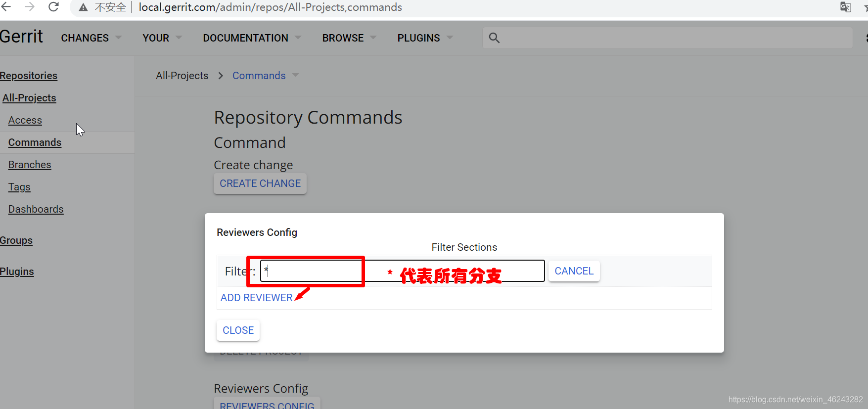This screenshot has height=409, width=868.
Task: Open the YOUR menu
Action: [156, 38]
